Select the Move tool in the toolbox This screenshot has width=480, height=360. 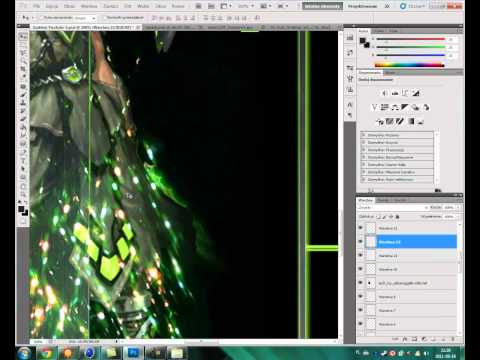click(23, 36)
